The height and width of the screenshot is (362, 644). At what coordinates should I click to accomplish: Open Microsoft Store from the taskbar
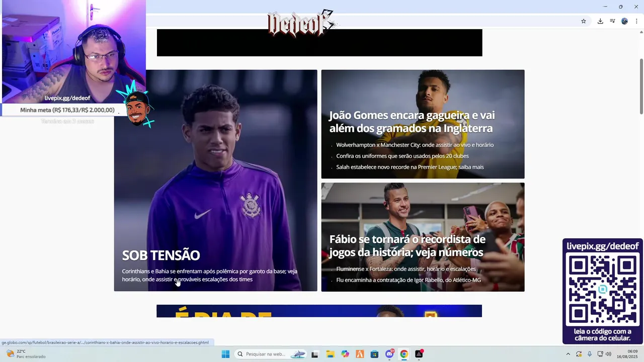tap(374, 354)
